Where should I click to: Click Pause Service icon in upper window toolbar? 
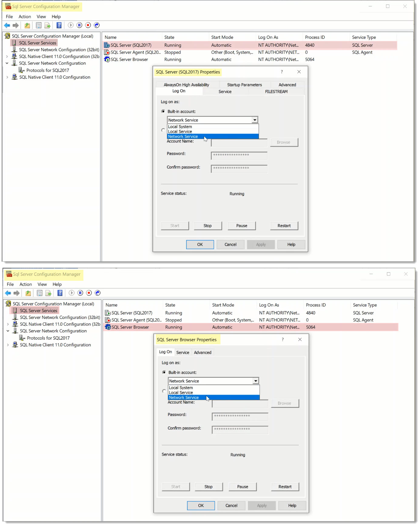pyautogui.click(x=79, y=25)
